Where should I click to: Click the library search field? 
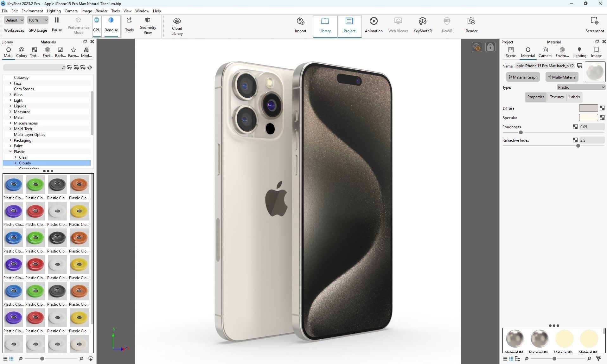tap(34, 67)
